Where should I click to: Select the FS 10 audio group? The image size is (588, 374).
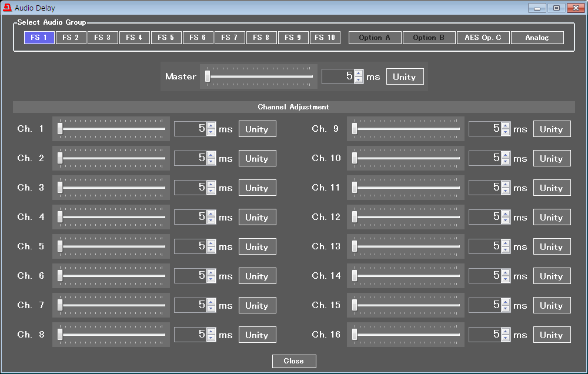325,38
